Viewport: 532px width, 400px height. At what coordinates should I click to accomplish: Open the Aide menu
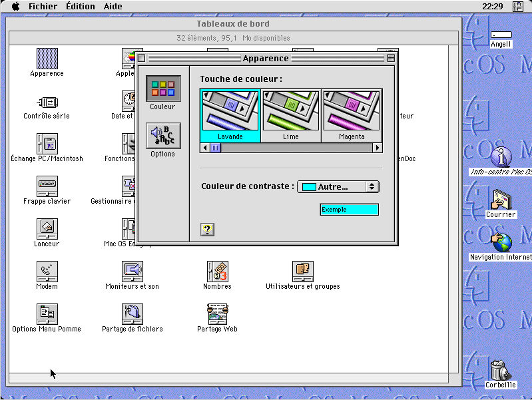click(113, 7)
